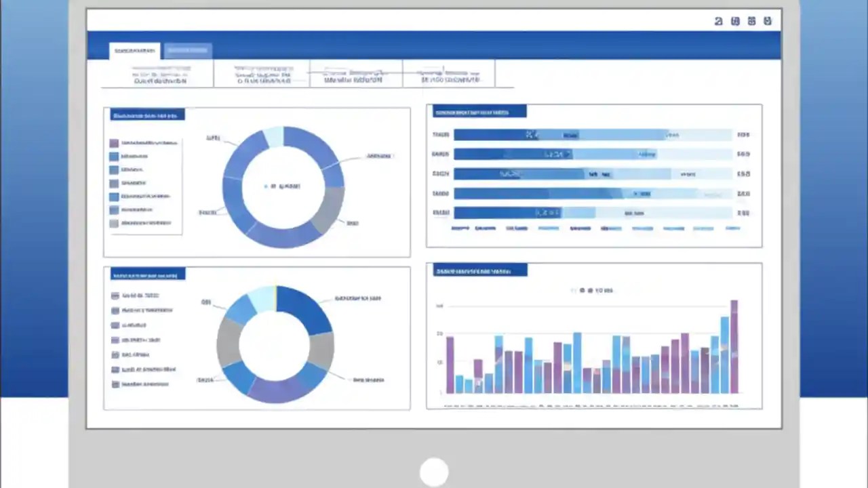Click the user profile icon in the header
This screenshot has height=488, width=868.
coord(718,21)
